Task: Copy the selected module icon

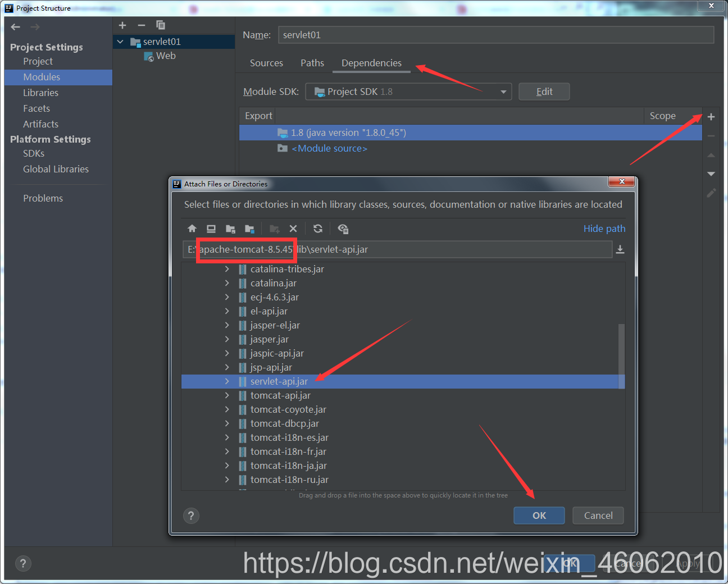Action: [161, 25]
